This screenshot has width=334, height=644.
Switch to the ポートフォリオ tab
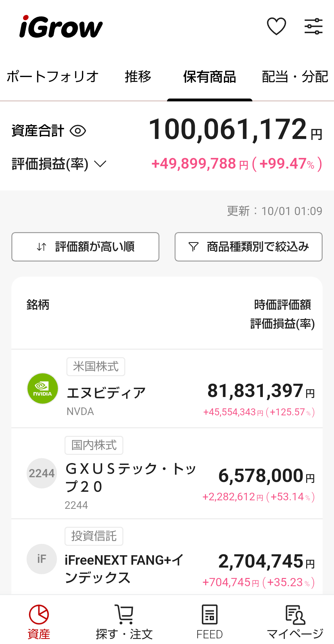(x=53, y=77)
